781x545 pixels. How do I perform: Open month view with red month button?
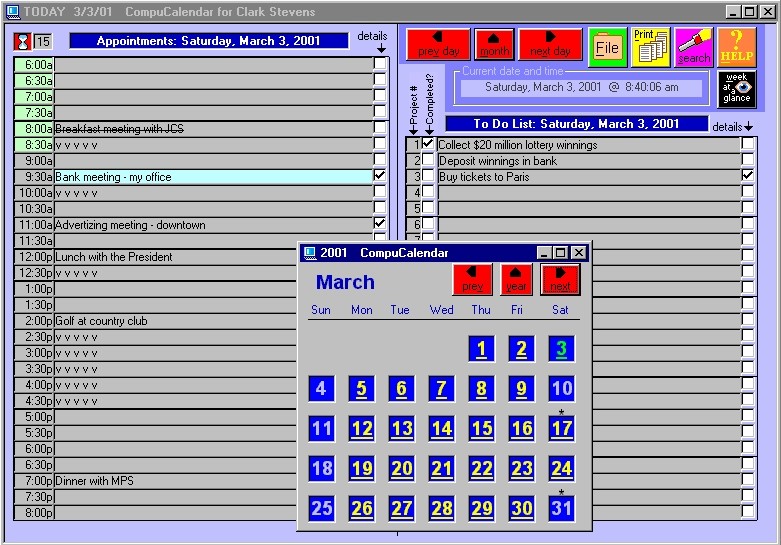tap(494, 45)
